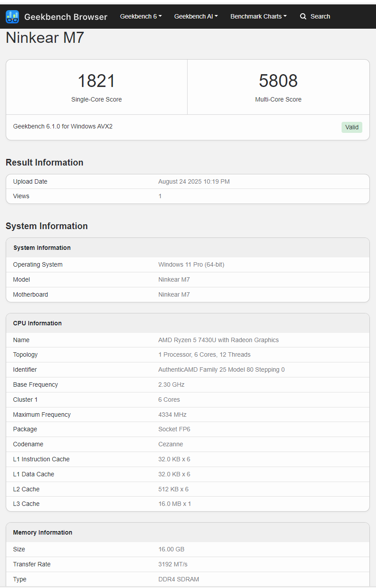
Task: Select the Ninkear M7 page title
Action: point(45,38)
